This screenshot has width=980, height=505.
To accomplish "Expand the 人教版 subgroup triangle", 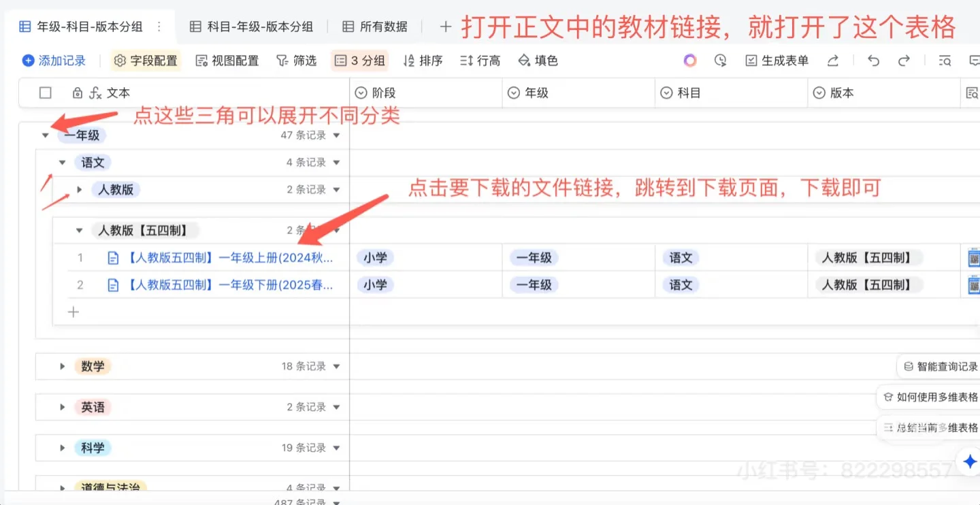I will [79, 190].
